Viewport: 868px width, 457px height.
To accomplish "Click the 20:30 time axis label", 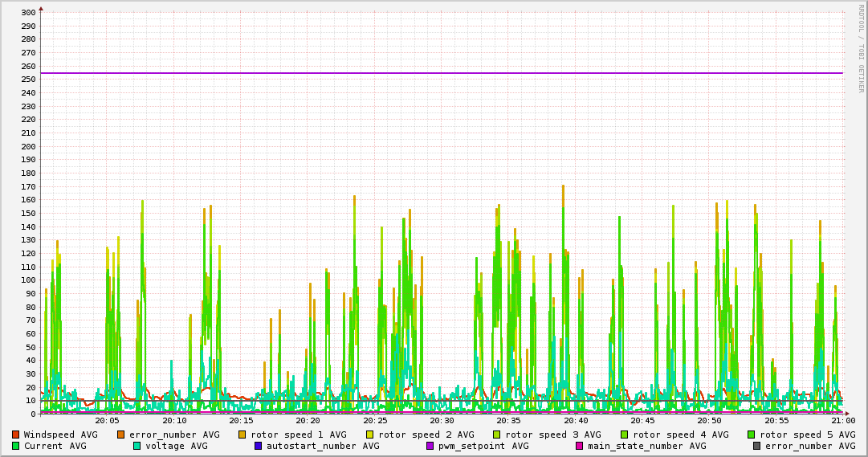I will 442,420.
